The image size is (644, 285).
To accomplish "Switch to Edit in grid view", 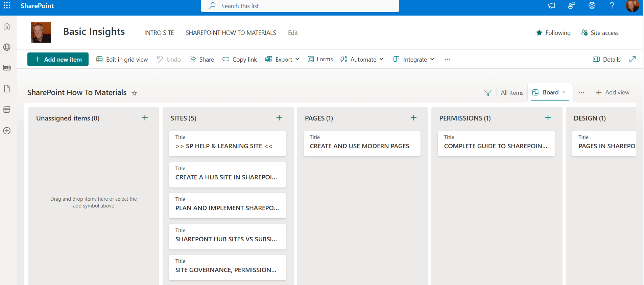I will click(122, 60).
